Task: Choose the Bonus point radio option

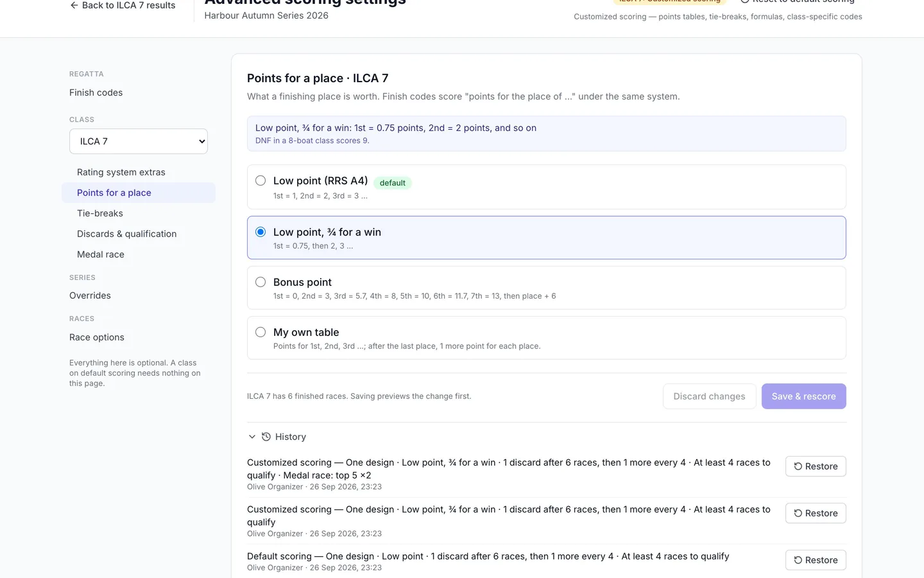Action: pyautogui.click(x=261, y=282)
